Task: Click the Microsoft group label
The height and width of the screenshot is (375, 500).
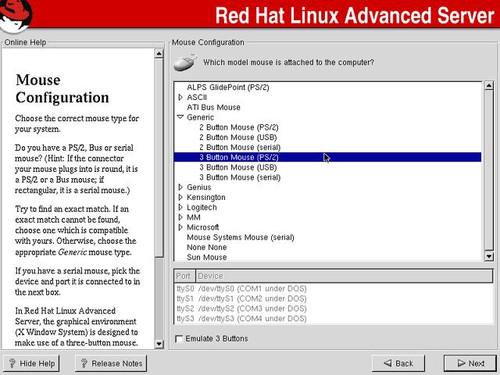Action: (x=203, y=227)
